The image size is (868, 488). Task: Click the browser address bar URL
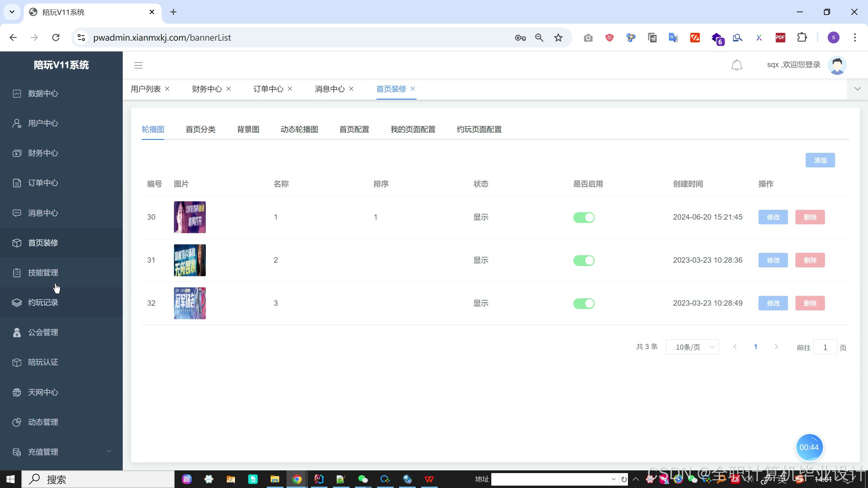(162, 38)
